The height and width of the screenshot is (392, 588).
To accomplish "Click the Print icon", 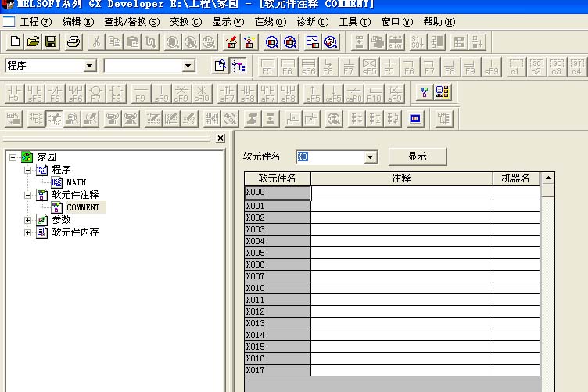I will coord(73,41).
